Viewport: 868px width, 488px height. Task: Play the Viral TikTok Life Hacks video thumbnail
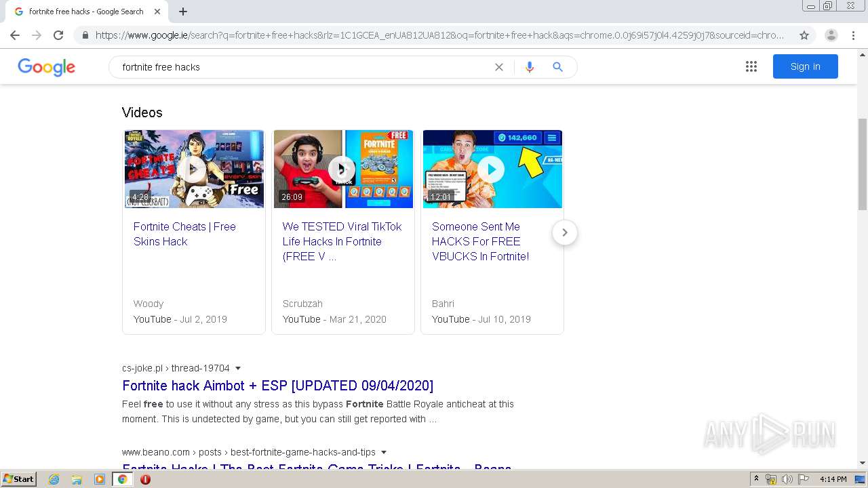coord(343,169)
